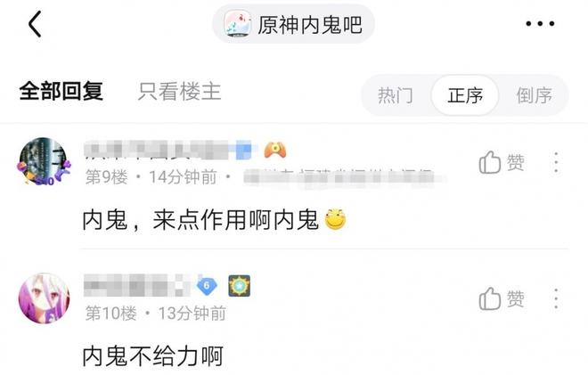Click the orange gamepad badge icon
This screenshot has width=588, height=375.
(x=275, y=150)
